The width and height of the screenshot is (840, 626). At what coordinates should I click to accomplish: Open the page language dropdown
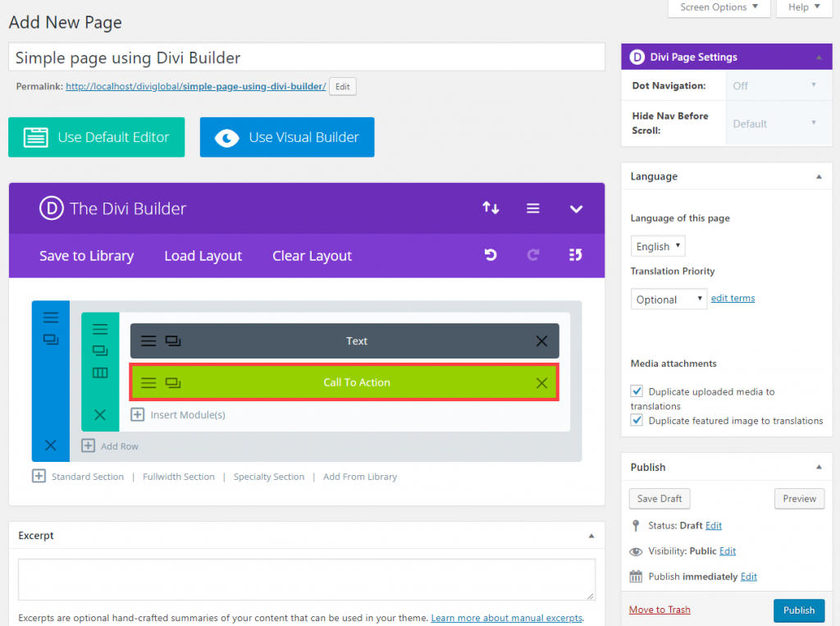(x=658, y=246)
